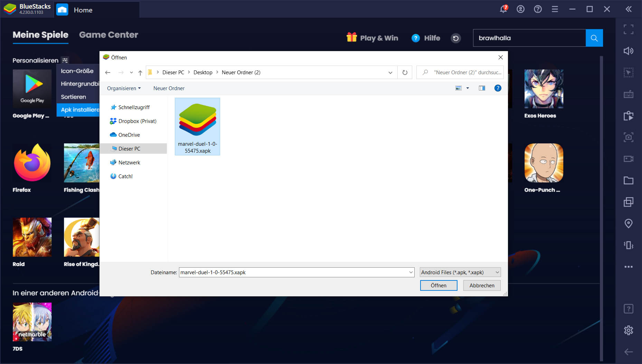
Task: Select Dieser PC in navigation pane
Action: click(133, 149)
